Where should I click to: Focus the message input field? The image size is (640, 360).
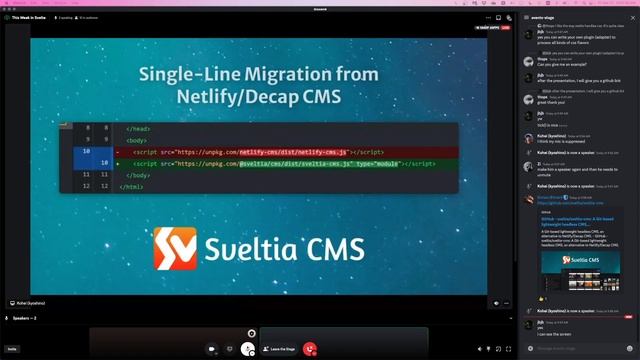580,348
